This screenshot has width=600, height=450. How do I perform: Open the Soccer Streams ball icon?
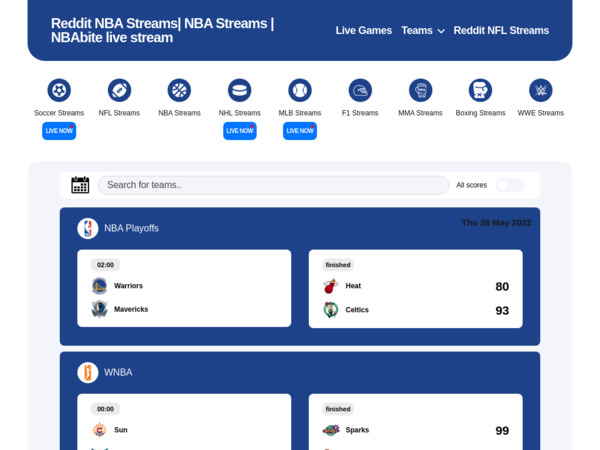59,90
